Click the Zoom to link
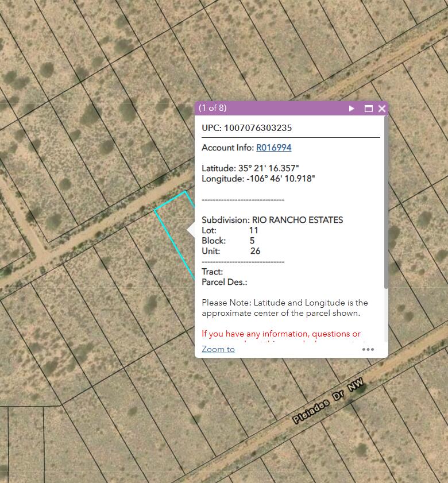Image resolution: width=448 pixels, height=483 pixels. 218,349
